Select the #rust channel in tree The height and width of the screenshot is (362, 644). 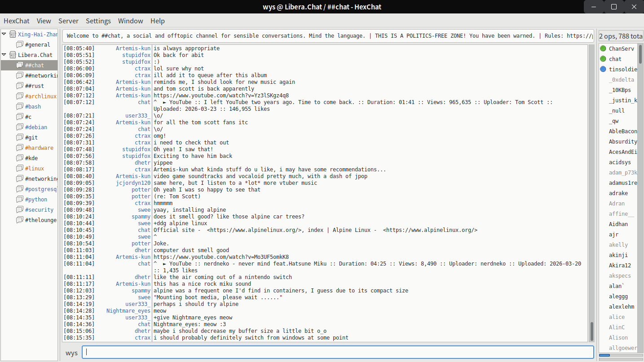[35, 86]
